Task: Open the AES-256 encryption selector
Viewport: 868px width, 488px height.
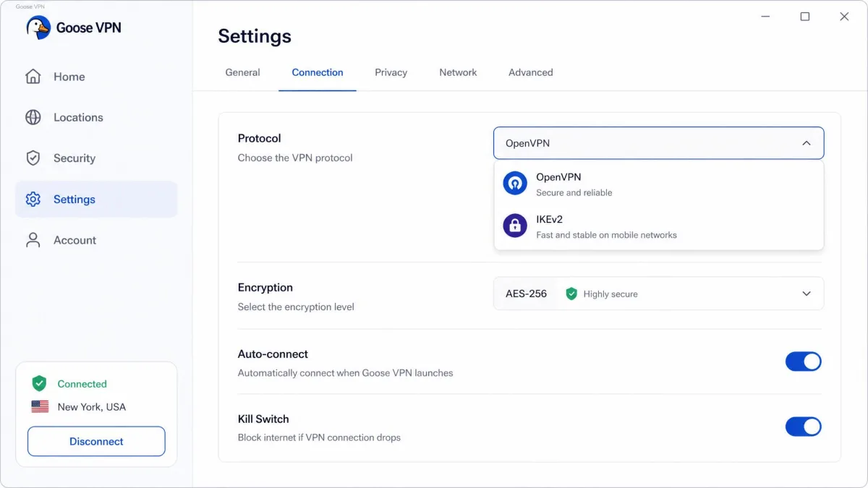Action: click(658, 294)
